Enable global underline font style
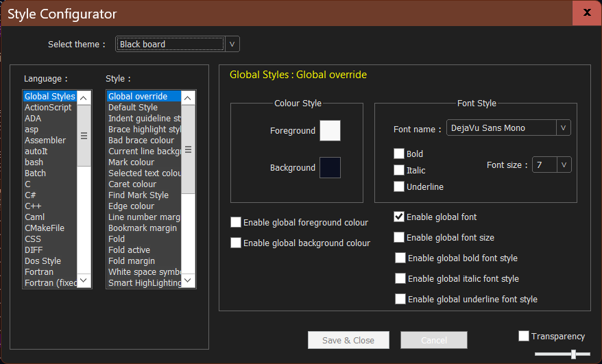The image size is (602, 364). (x=400, y=299)
